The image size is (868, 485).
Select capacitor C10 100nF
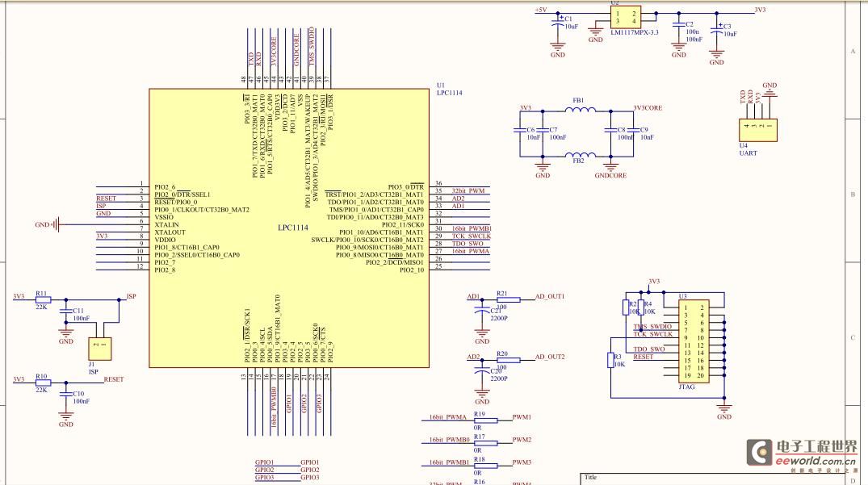coord(66,395)
